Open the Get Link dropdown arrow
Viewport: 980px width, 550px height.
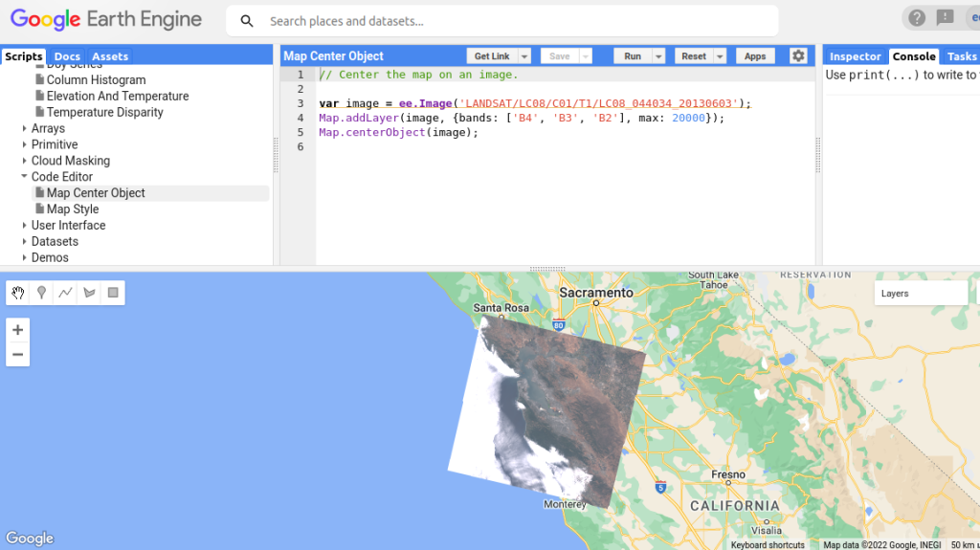524,56
